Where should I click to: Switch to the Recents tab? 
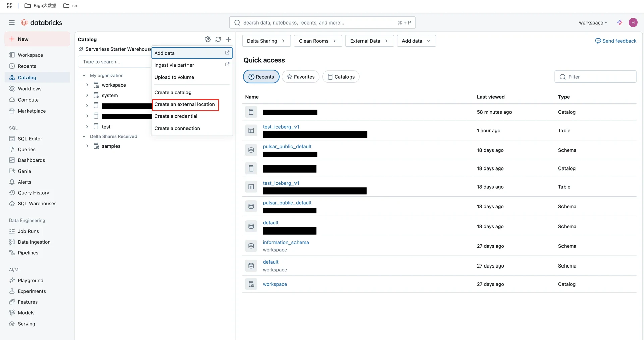[261, 77]
